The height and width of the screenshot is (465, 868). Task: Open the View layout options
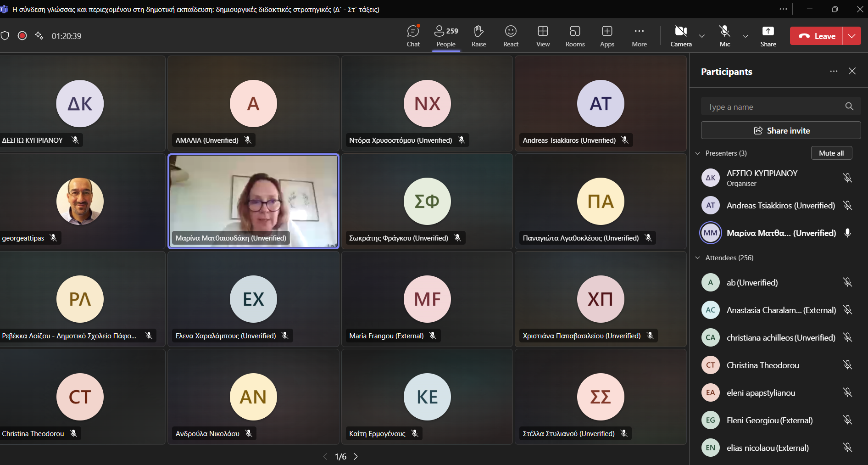543,36
